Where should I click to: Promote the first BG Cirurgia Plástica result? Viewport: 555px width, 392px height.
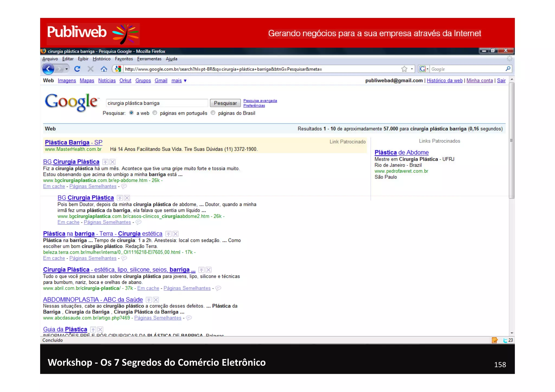pyautogui.click(x=105, y=162)
